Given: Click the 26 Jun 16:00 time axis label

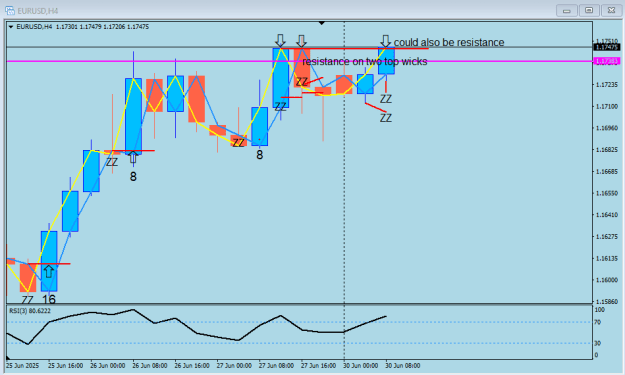Looking at the screenshot, I should click(x=192, y=366).
